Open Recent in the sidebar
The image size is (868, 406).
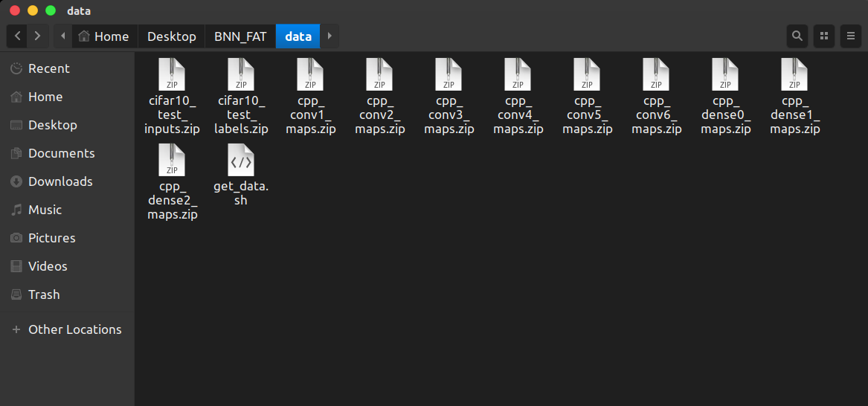coord(48,68)
